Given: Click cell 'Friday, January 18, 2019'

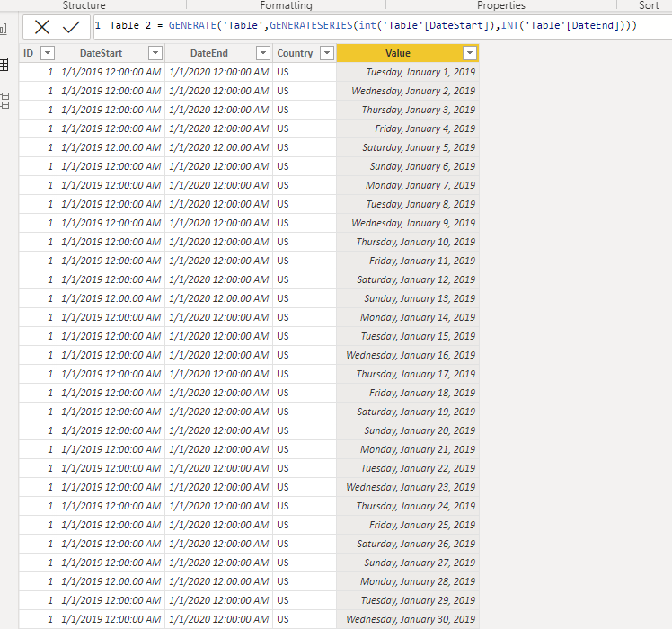Looking at the screenshot, I should pyautogui.click(x=408, y=393).
